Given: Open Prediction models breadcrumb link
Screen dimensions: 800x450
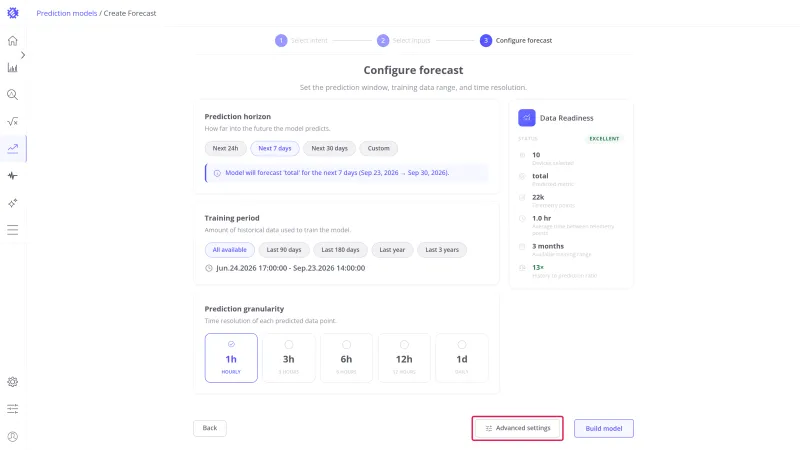Looking at the screenshot, I should pos(67,13).
